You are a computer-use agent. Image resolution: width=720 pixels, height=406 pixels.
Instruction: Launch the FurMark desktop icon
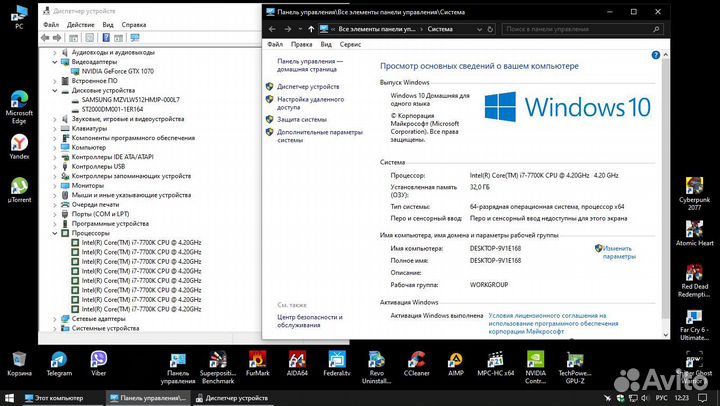[x=258, y=364]
